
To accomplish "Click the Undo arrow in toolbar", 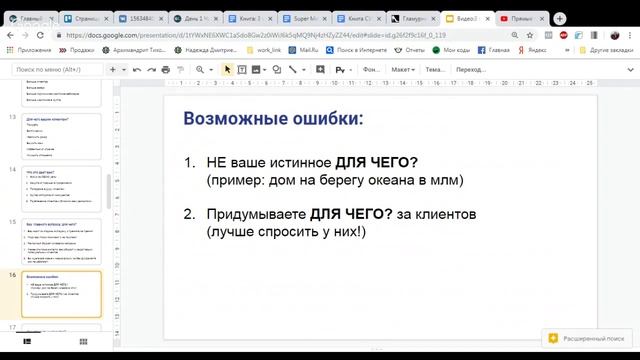I will [137, 70].
